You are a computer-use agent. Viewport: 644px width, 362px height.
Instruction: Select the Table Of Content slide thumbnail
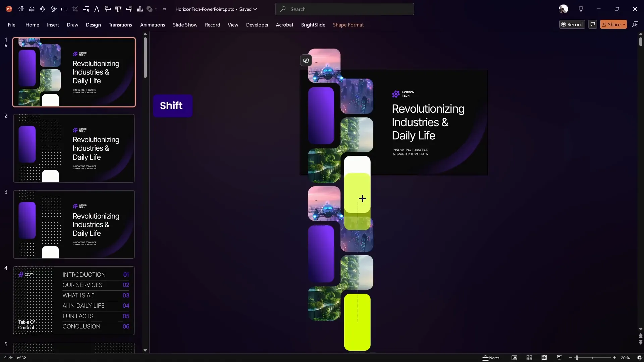[x=74, y=300]
